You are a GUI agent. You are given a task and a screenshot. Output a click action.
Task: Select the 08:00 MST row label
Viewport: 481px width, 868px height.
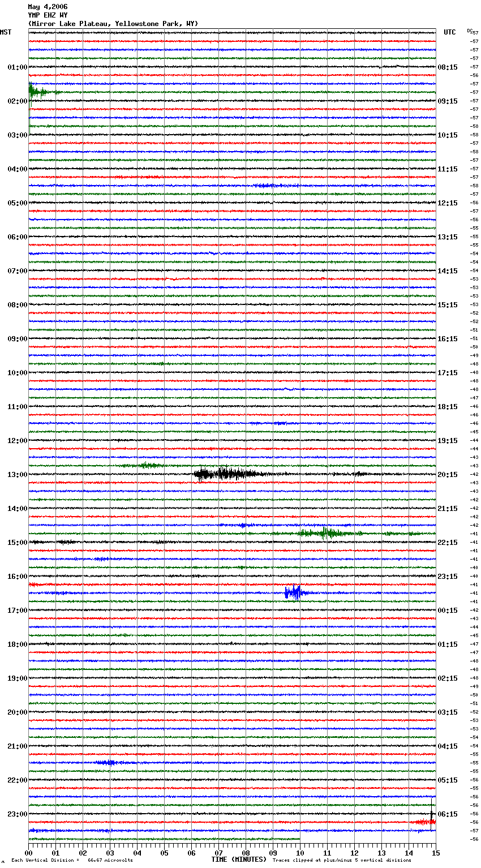(x=18, y=305)
